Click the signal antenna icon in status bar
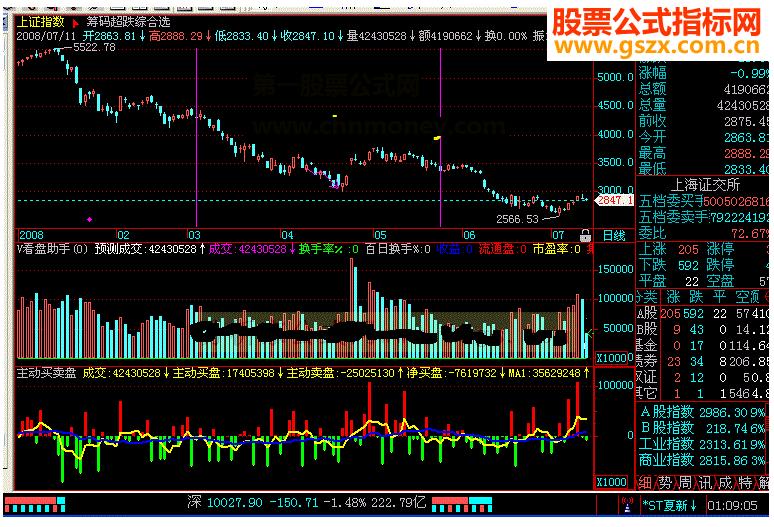Image resolution: width=774 pixels, height=527 pixels. pos(628,503)
